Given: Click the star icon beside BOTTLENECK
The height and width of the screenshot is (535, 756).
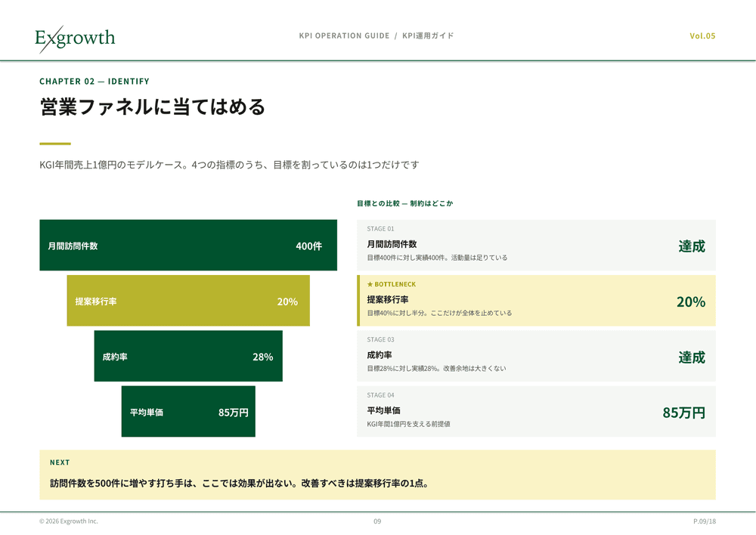Looking at the screenshot, I should point(370,284).
